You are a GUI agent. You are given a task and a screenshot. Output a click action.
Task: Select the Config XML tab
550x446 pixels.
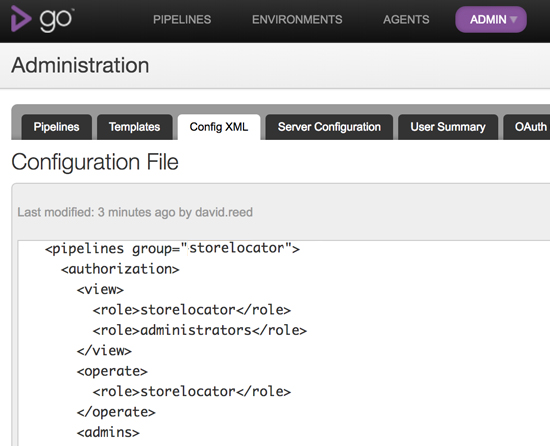[x=219, y=127]
